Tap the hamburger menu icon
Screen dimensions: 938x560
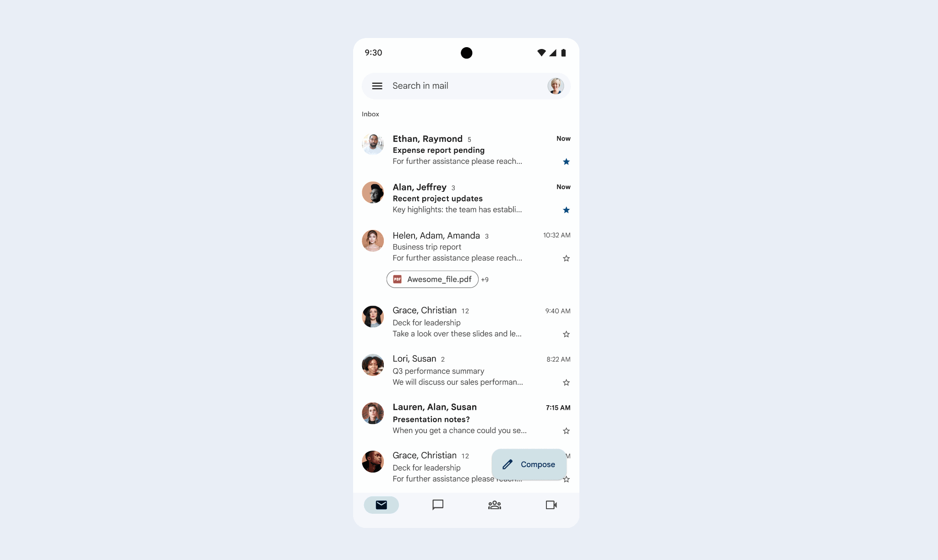pos(376,85)
